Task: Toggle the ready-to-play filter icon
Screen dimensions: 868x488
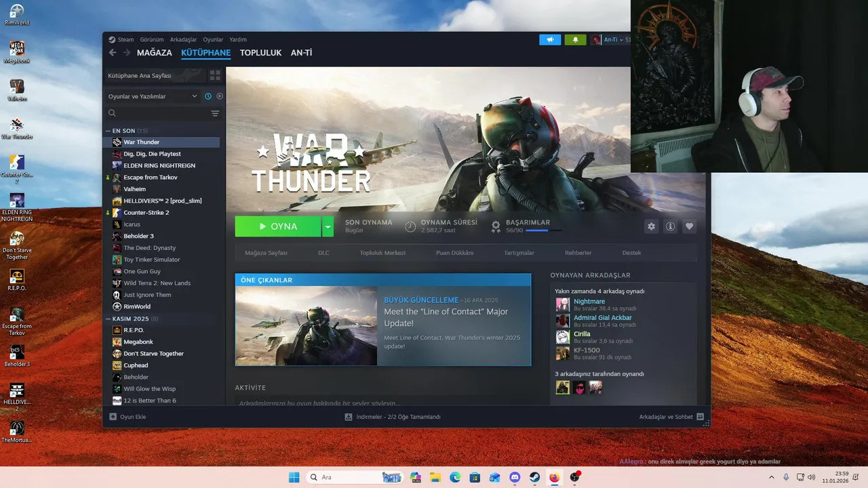Action: (219, 96)
